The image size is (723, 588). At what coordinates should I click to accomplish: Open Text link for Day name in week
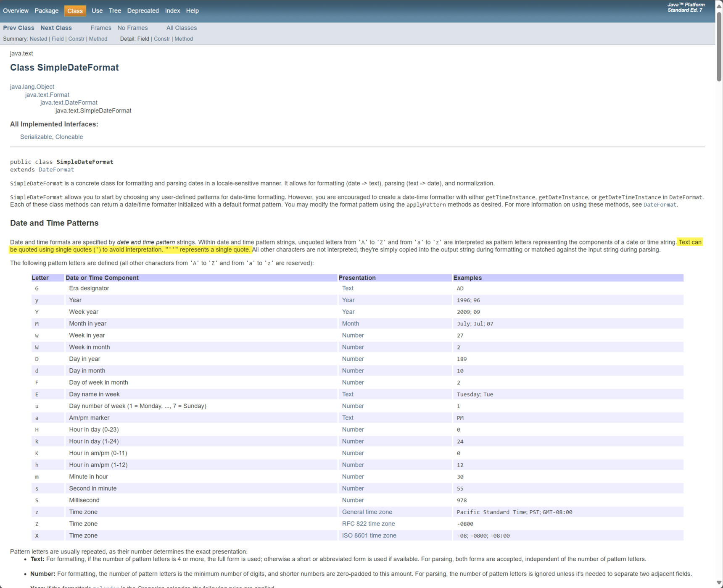pos(348,394)
